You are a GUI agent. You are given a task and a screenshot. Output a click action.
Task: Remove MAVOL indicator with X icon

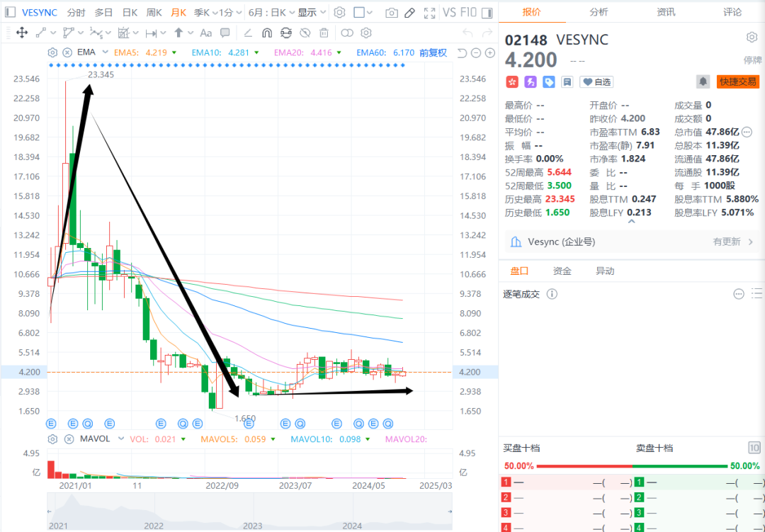pos(68,438)
